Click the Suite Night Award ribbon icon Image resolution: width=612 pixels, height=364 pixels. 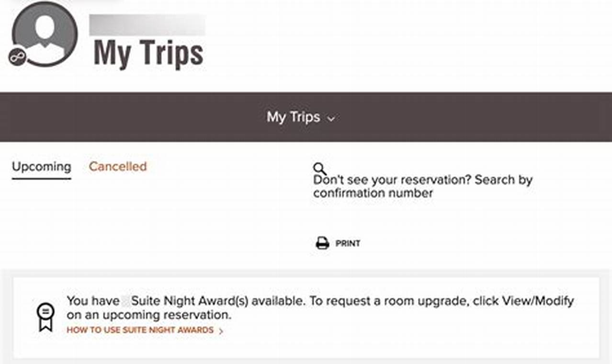pyautogui.click(x=45, y=315)
